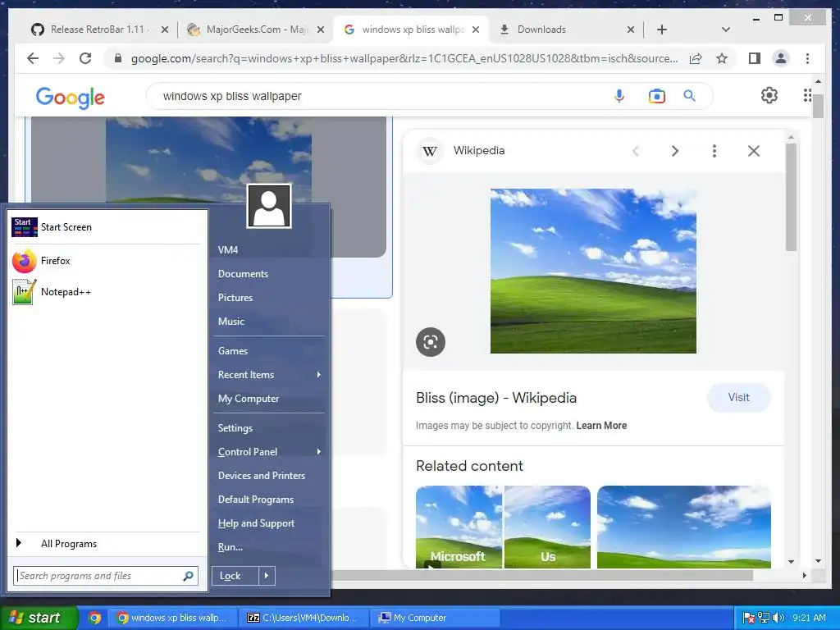
Task: Click the blue magnifier search icon
Action: pos(689,96)
